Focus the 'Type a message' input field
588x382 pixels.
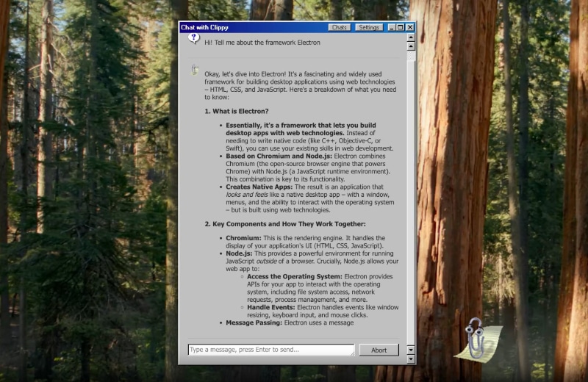tap(269, 350)
